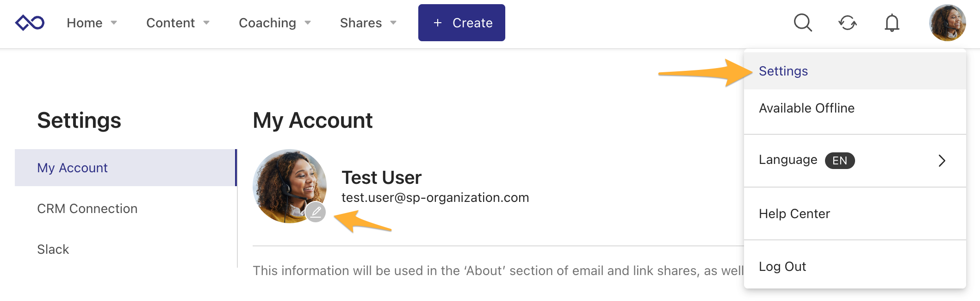This screenshot has width=980, height=301.
Task: Click the pencil edit photo icon
Action: 316,212
